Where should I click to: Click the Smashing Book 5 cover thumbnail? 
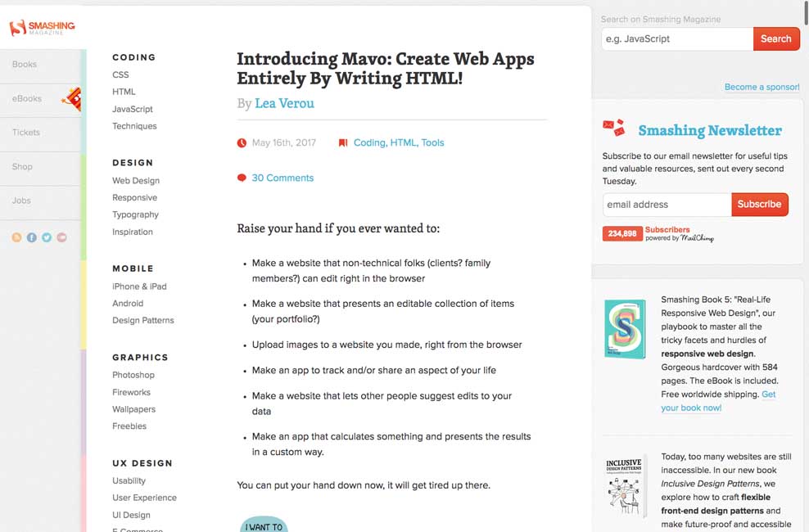[625, 329]
